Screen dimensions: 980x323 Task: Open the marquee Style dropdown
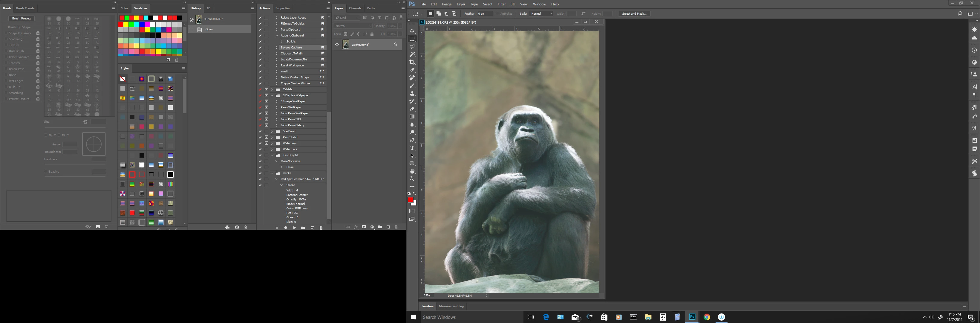(541, 14)
